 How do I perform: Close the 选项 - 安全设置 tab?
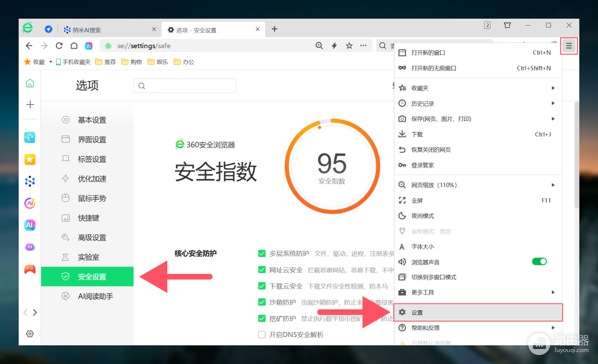pos(258,29)
